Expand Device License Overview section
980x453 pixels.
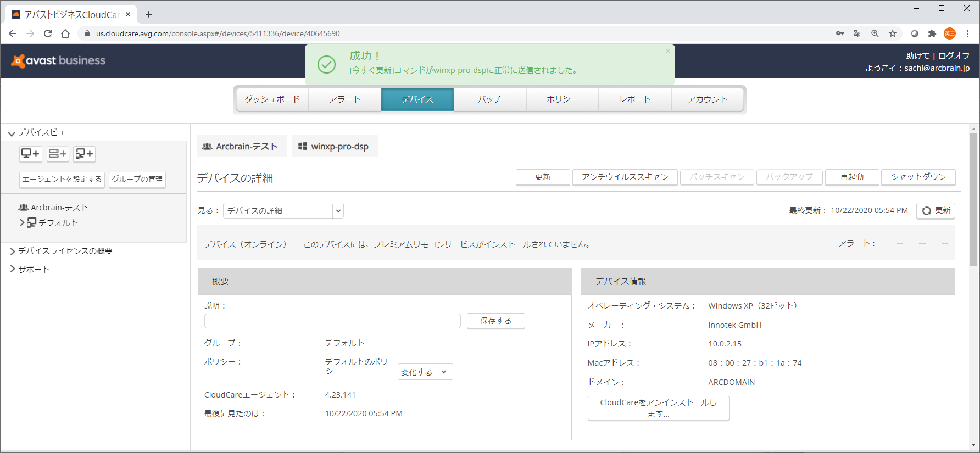13,251
